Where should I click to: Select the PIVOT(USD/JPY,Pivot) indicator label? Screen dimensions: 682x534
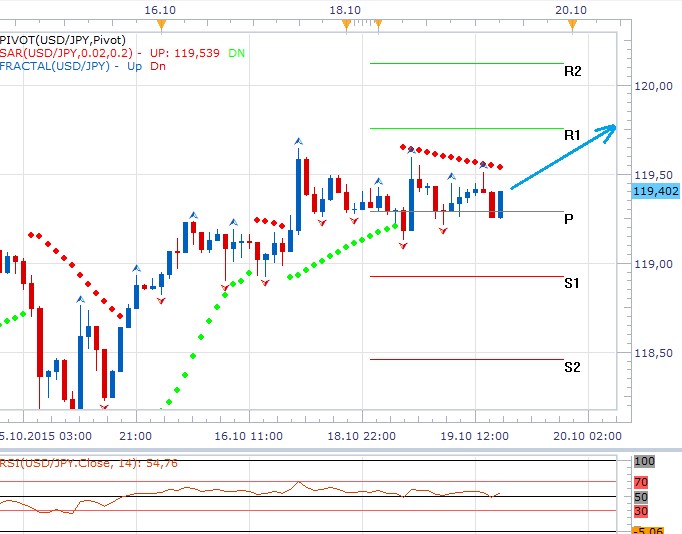pos(58,39)
